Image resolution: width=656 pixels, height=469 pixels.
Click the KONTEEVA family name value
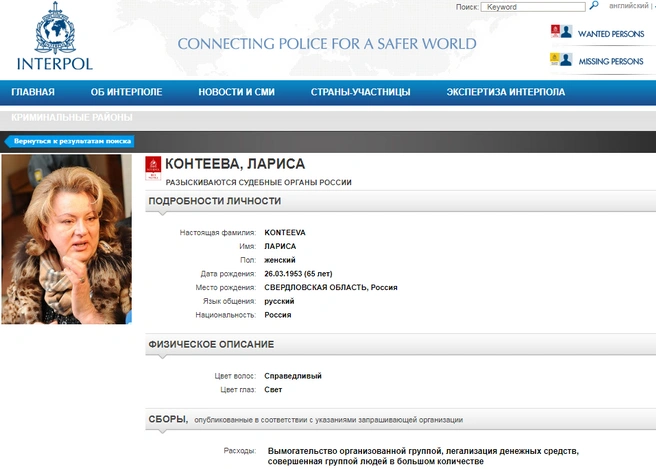click(285, 233)
